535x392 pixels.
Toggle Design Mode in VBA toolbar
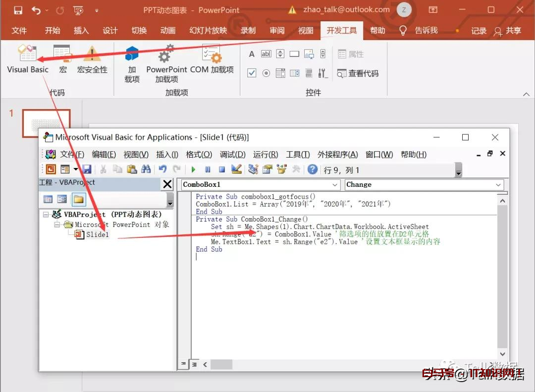[x=236, y=169]
